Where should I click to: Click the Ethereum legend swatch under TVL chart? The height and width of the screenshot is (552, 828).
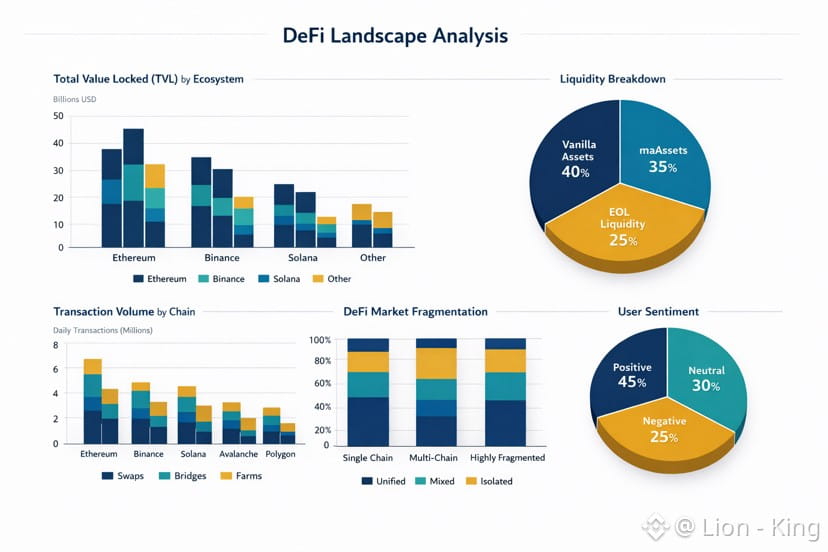[x=138, y=278]
